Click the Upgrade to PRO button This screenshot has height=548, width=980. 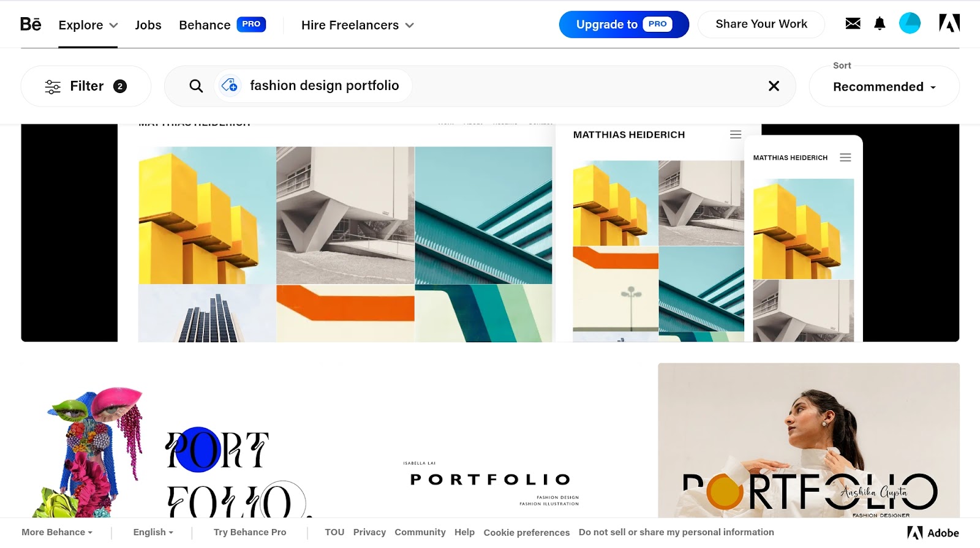click(624, 24)
